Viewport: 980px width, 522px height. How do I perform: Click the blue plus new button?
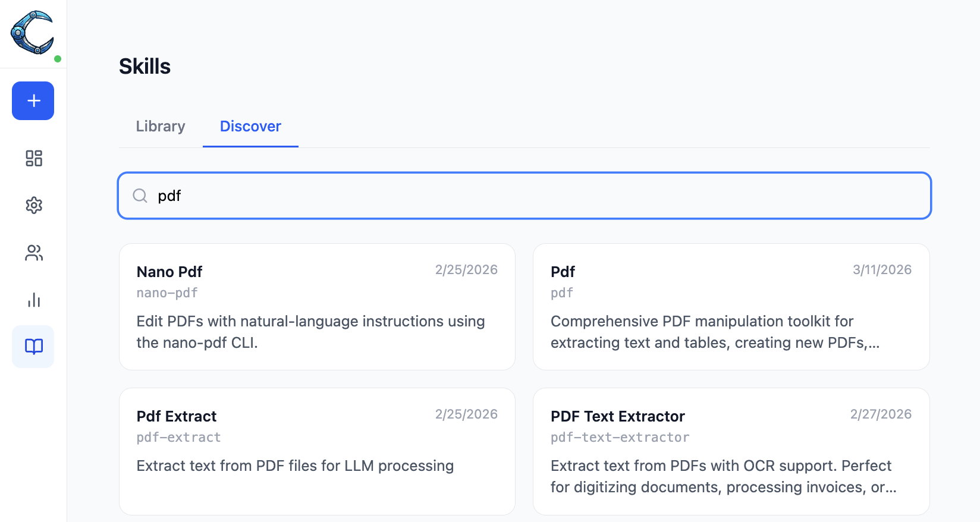coord(33,100)
